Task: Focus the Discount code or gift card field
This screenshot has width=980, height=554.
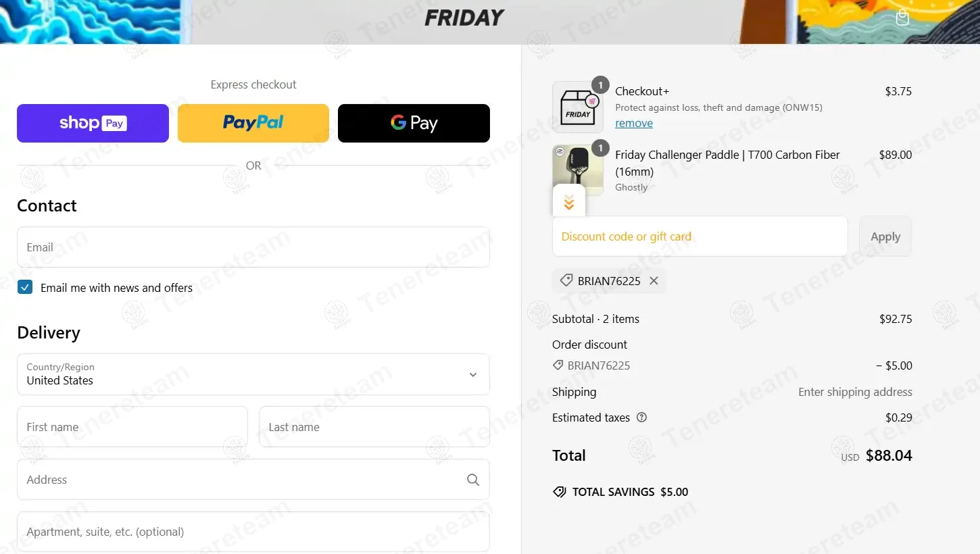Action: 700,236
